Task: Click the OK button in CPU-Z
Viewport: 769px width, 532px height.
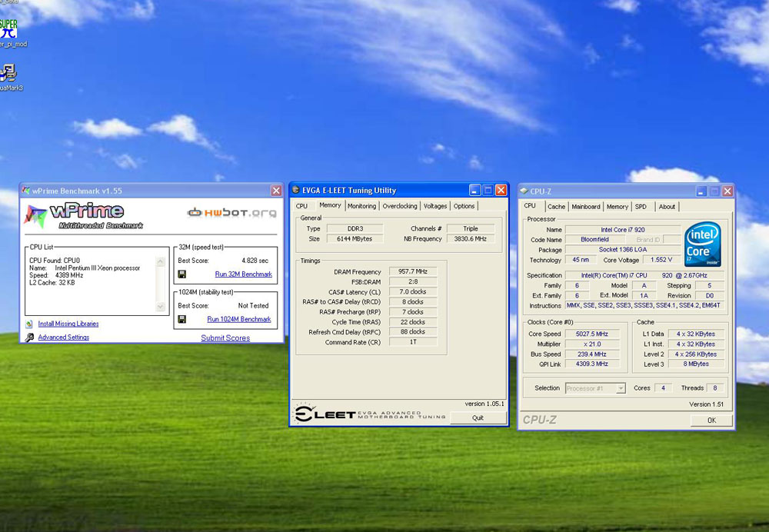Action: 711,421
